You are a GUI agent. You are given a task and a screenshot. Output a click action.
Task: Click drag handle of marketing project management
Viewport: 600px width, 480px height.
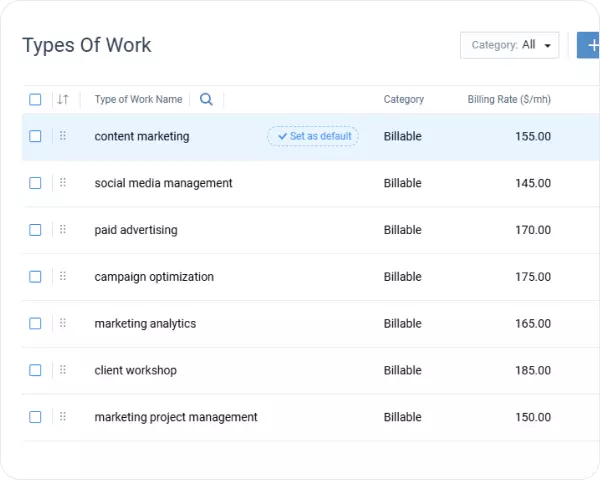coord(63,416)
